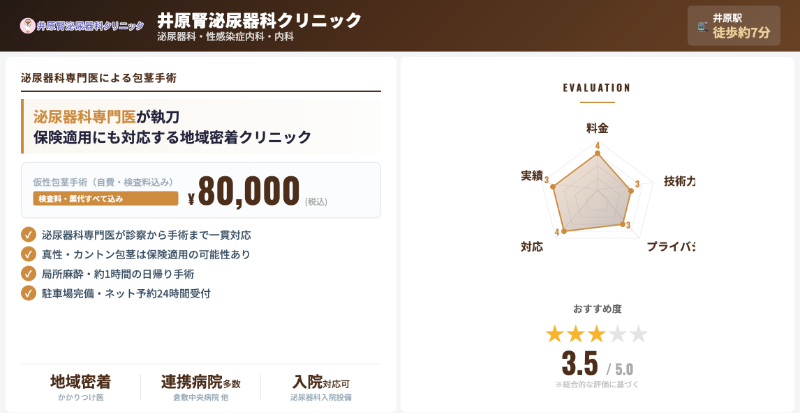This screenshot has height=418, width=800.
Task: Select the third gold rating star
Action: (x=597, y=334)
